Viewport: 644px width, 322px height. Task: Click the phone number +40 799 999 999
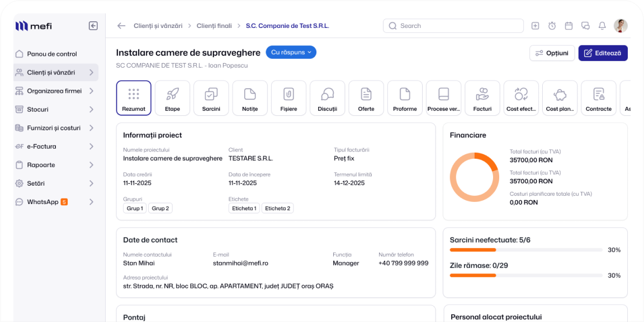point(403,263)
